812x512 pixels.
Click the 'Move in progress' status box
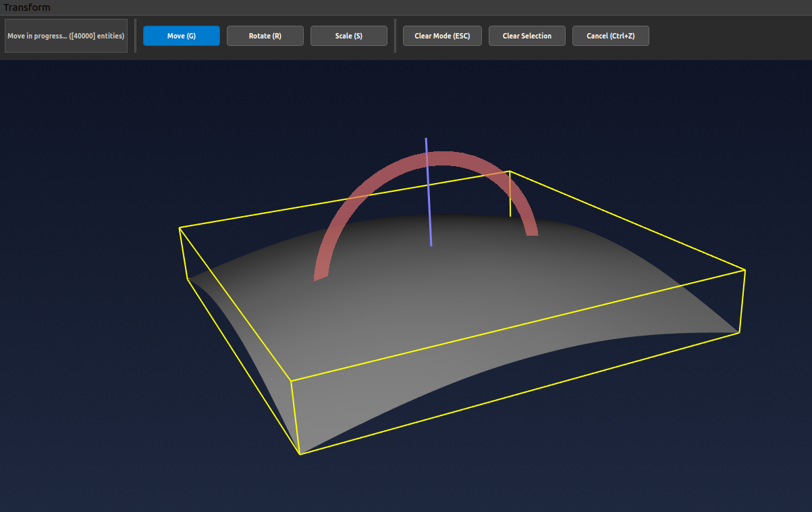(x=65, y=36)
